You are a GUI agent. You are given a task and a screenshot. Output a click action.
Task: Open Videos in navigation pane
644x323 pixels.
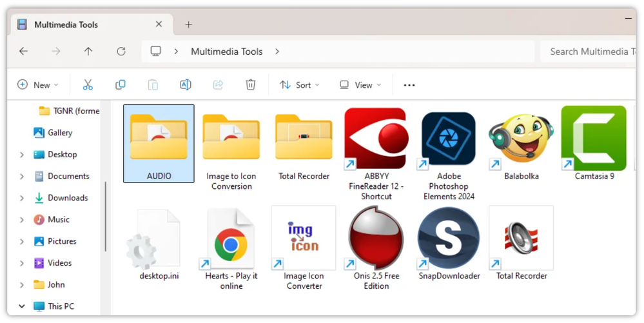(x=53, y=263)
